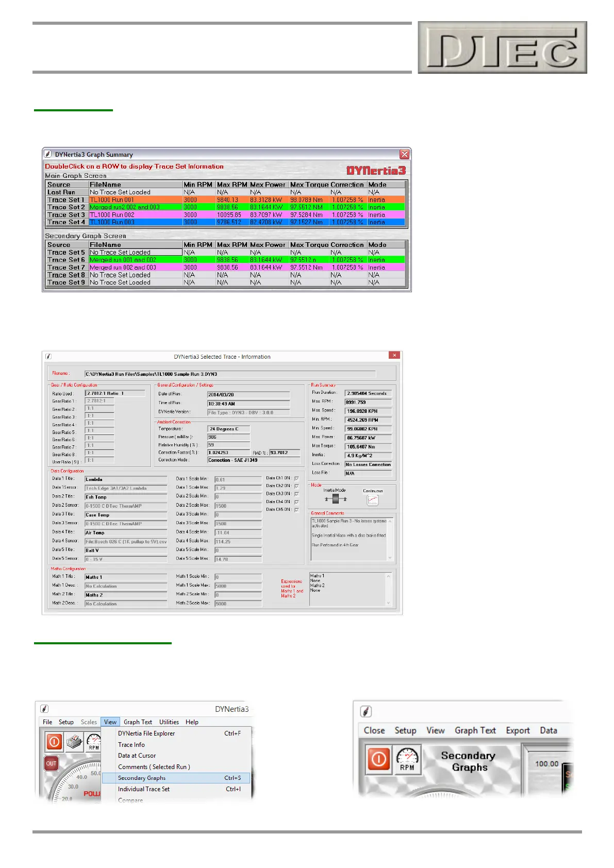This screenshot has width=614, height=868.
Task: Toggle the Data Ch1 ON checkbox
Action: [x=296, y=478]
